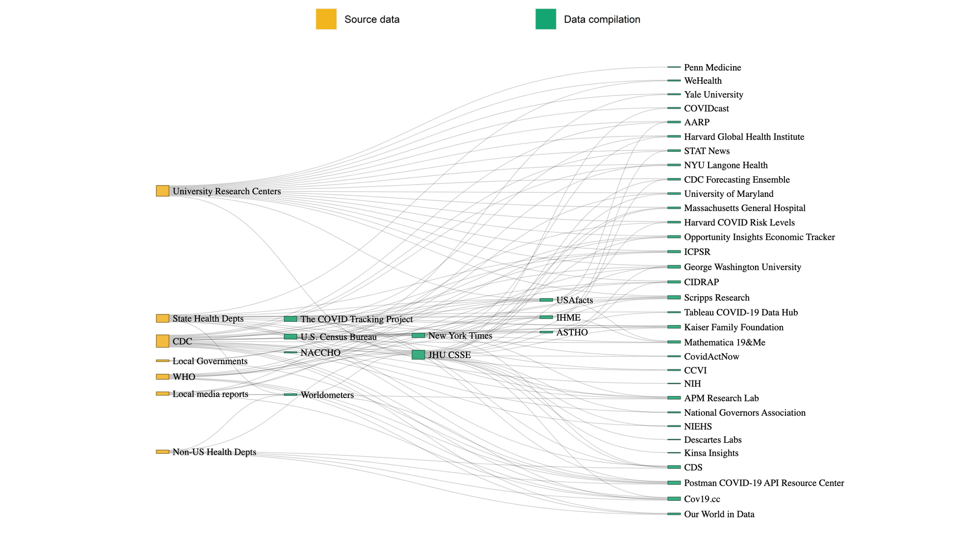The height and width of the screenshot is (540, 980).
Task: Click the WHO source label
Action: (184, 377)
